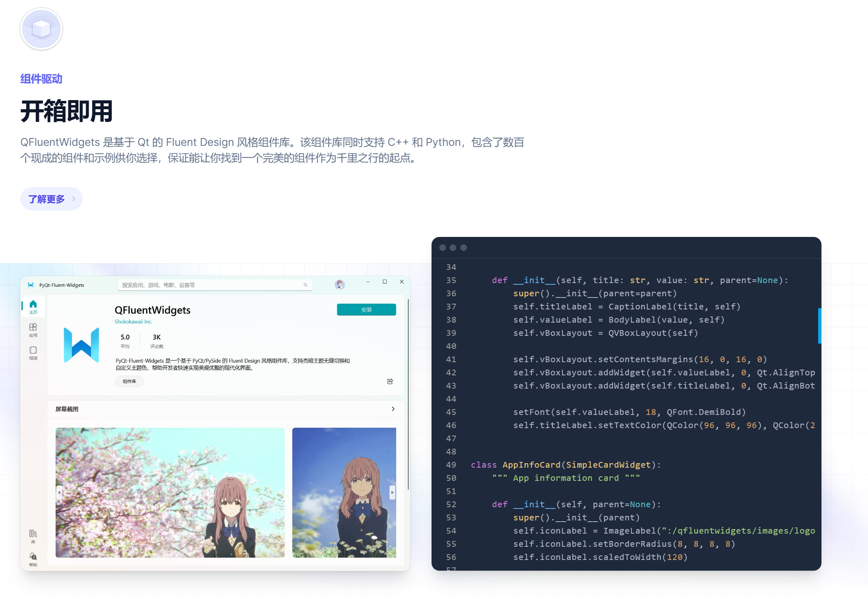The width and height of the screenshot is (868, 609).
Task: Open the cherry blossom screenshot thumbnail
Action: tap(170, 492)
